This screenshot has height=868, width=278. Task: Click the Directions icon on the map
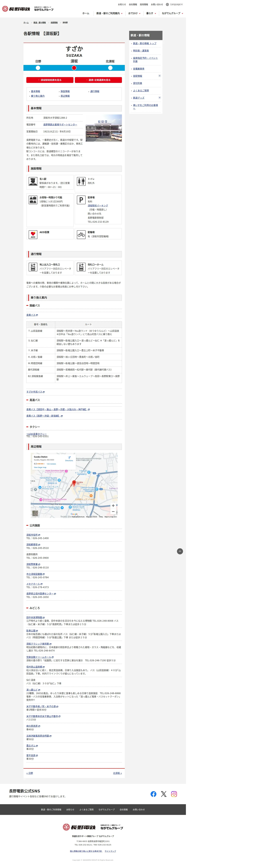coord(69,458)
